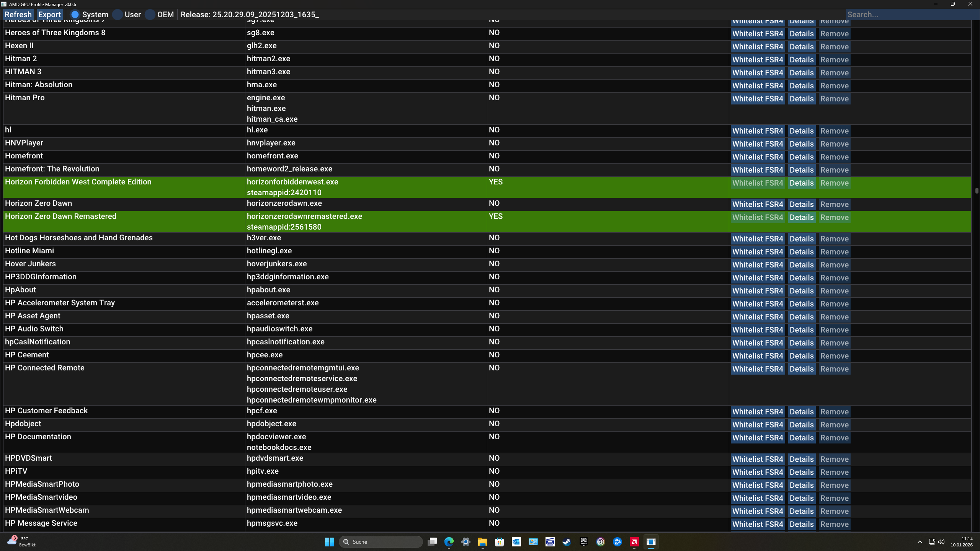Open Battle.net taskbar icon
The height and width of the screenshot is (551, 980).
617,542
